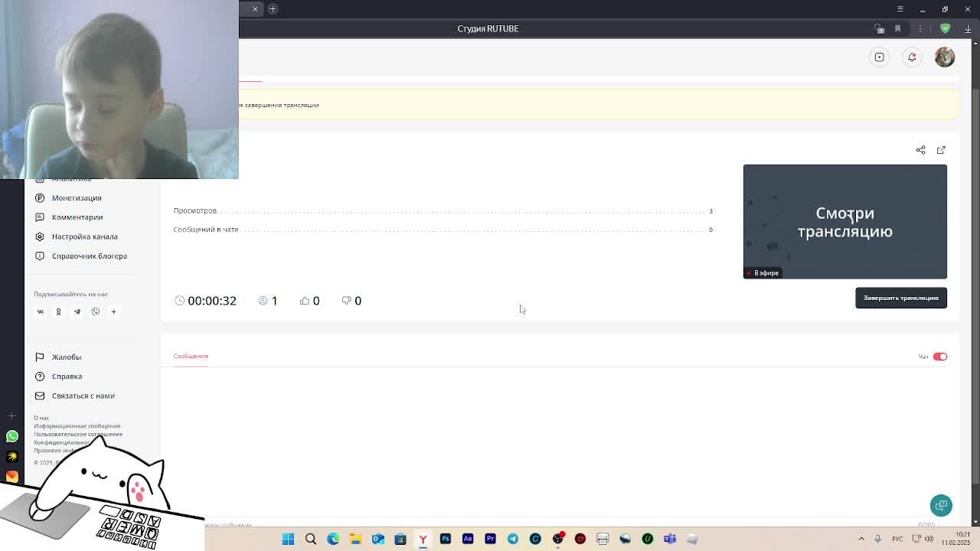The height and width of the screenshot is (551, 980).
Task: Open Монетизация in the sidebar
Action: pos(77,198)
